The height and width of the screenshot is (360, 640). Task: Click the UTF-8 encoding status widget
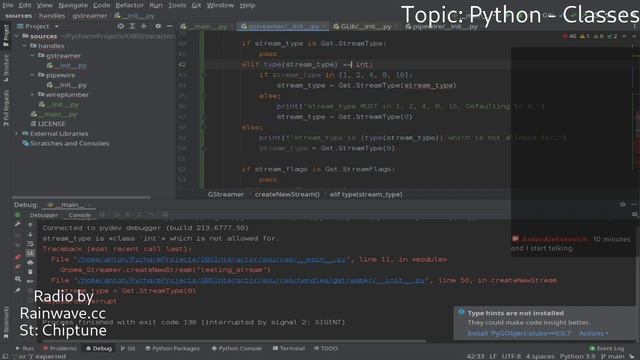[511, 356]
